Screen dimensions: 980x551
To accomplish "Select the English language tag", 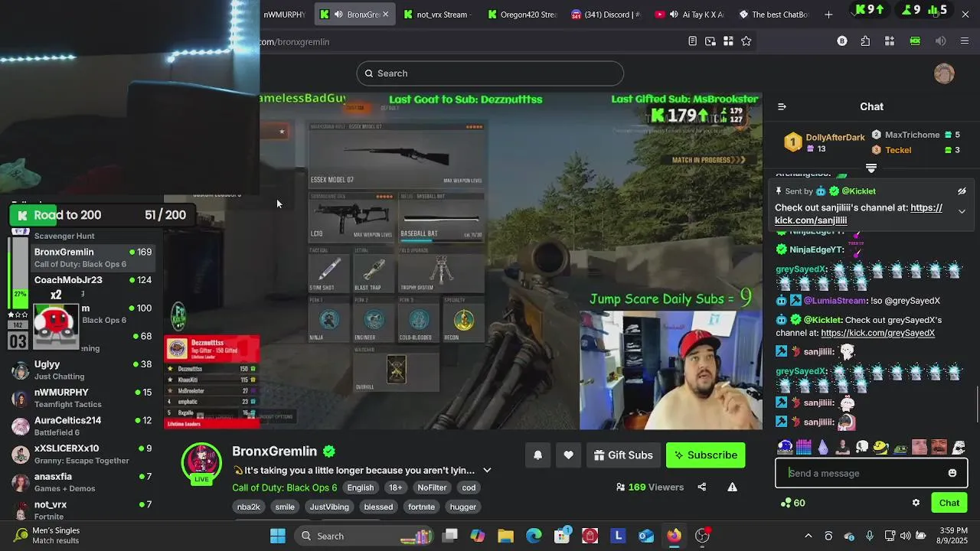I will click(x=361, y=487).
